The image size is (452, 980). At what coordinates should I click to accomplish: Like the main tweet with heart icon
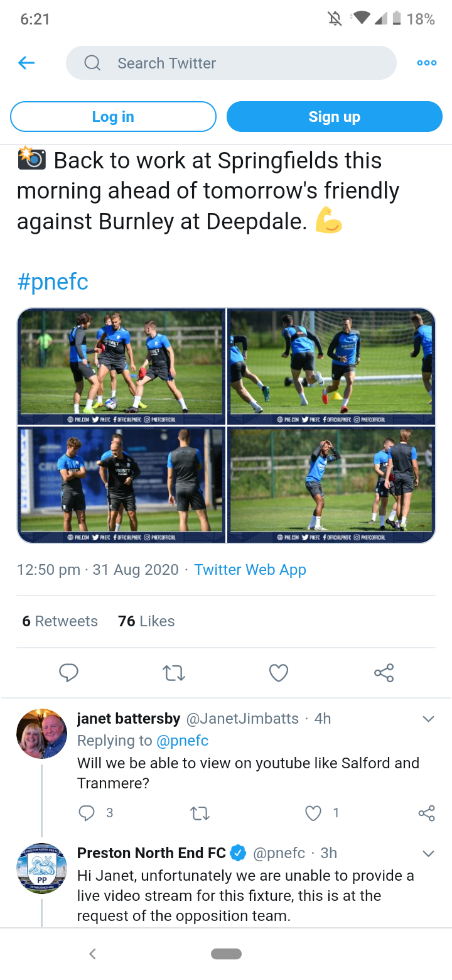pyautogui.click(x=278, y=673)
